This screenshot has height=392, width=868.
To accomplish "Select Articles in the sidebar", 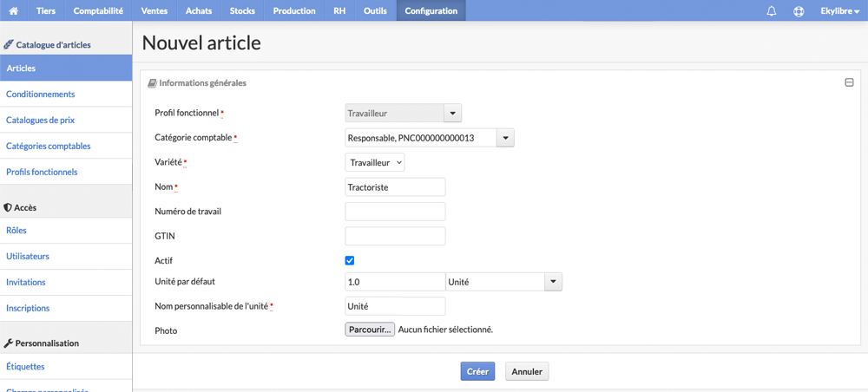I will tap(66, 68).
